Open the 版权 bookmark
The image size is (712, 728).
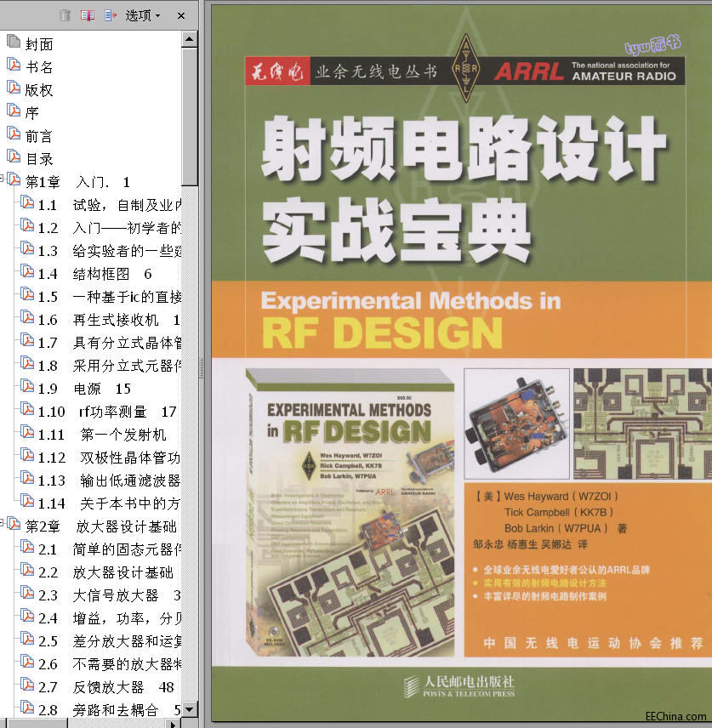(x=39, y=90)
